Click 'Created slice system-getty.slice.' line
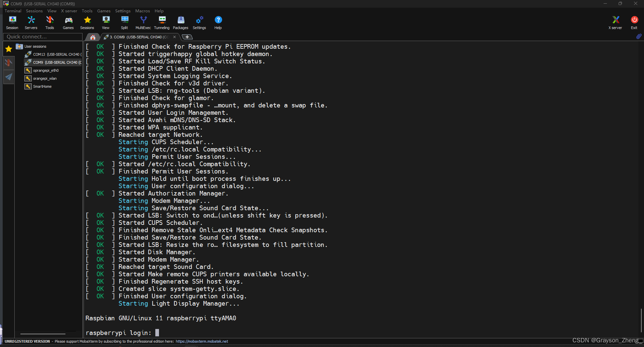644x347 pixels. click(x=179, y=289)
